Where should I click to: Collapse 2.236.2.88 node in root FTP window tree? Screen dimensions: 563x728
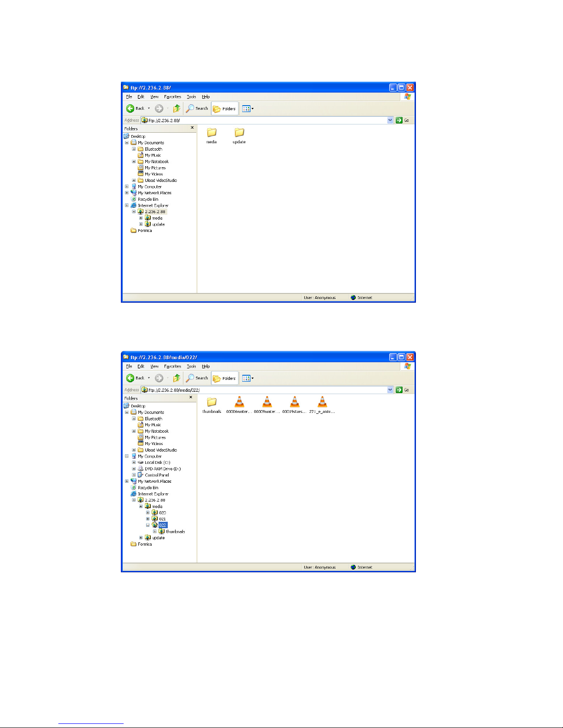tap(134, 212)
